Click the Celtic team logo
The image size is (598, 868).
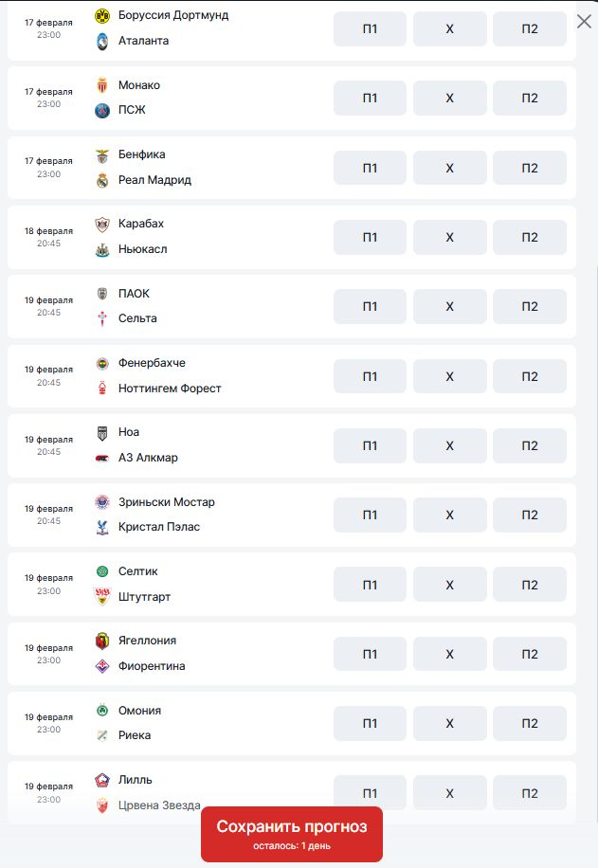[102, 571]
